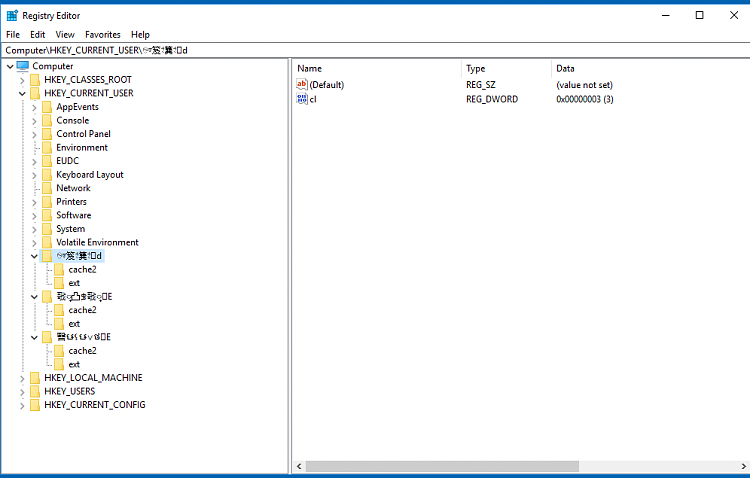Select the (Default) value name

pyautogui.click(x=327, y=85)
